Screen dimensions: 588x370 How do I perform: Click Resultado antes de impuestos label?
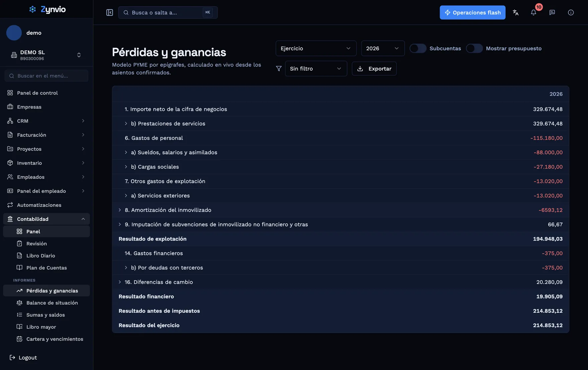[159, 311]
